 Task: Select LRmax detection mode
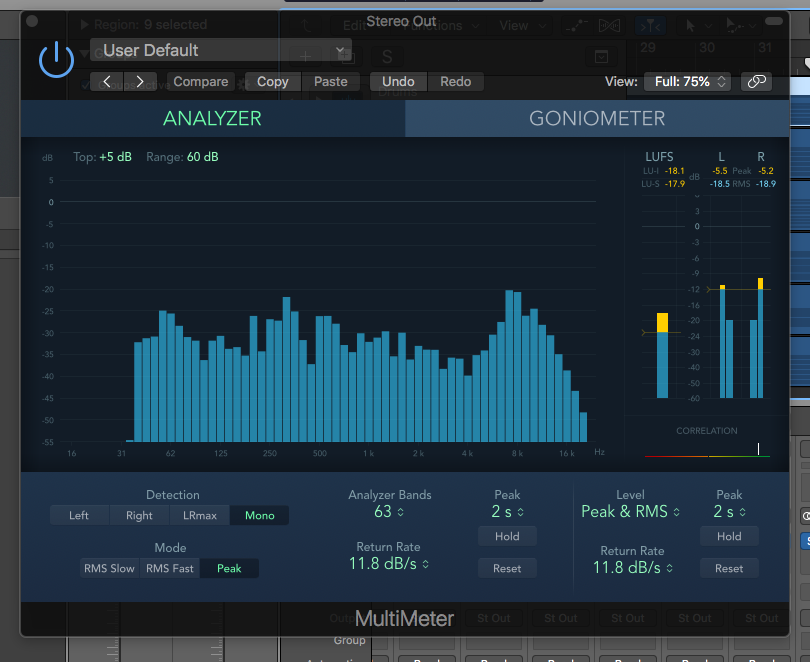click(199, 515)
